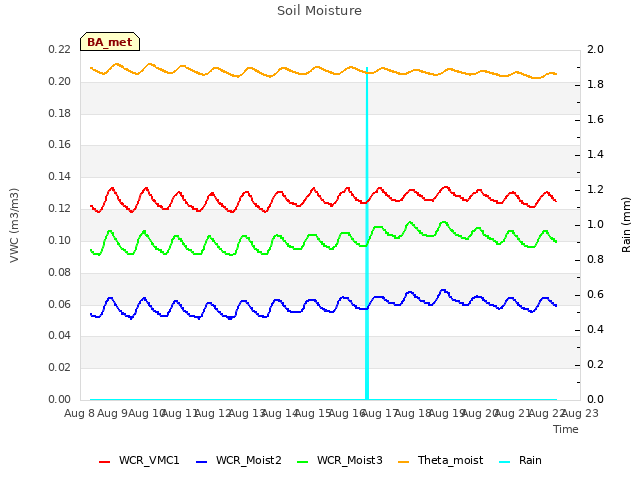The image size is (640, 480).
Task: Click the WCR_Moist3 legend label
Action: [x=349, y=460]
